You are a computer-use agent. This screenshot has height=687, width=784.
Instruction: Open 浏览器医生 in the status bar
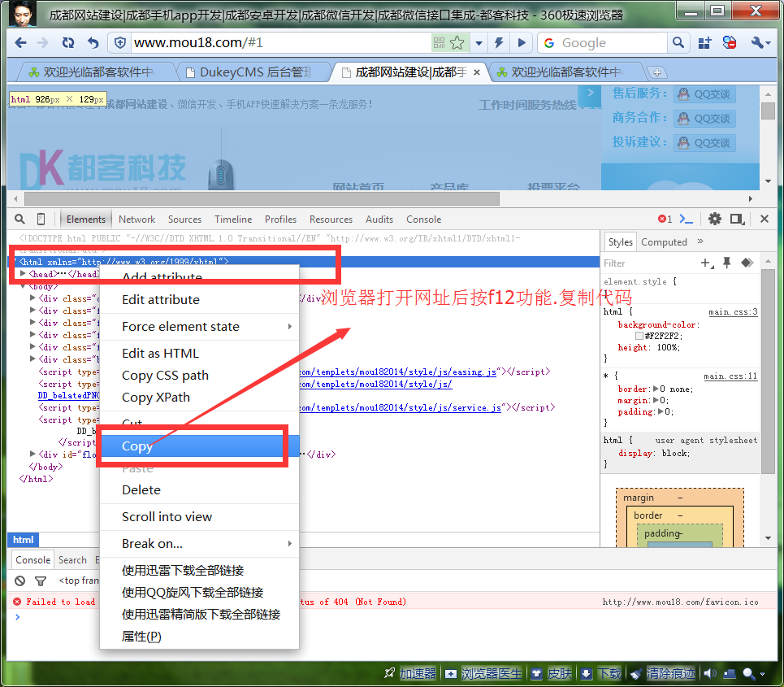tap(483, 673)
